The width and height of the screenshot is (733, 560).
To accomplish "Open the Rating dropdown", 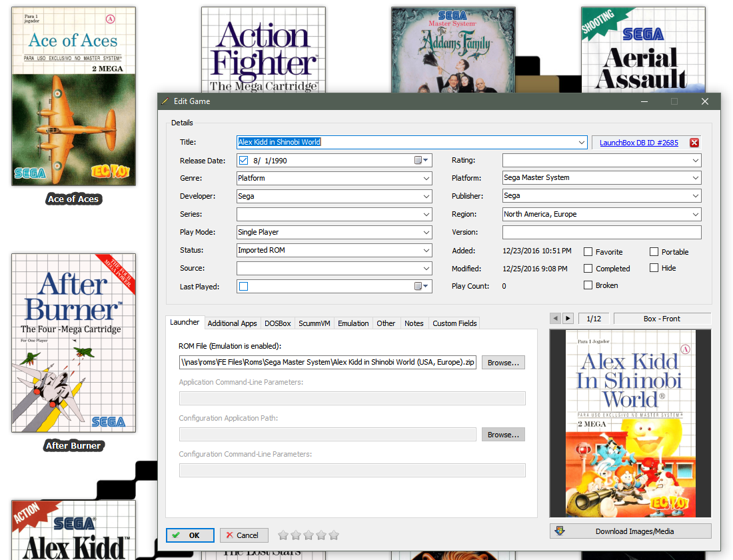I will coord(696,161).
